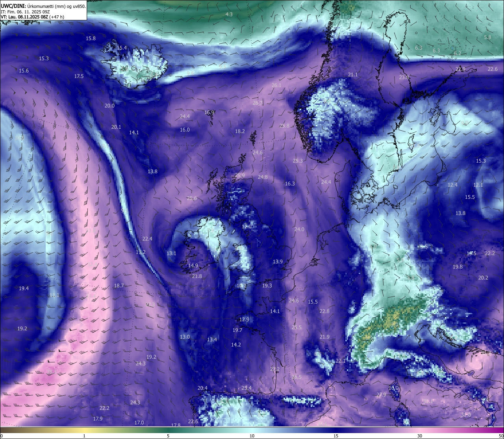Click the 19.3 value label

267,285
